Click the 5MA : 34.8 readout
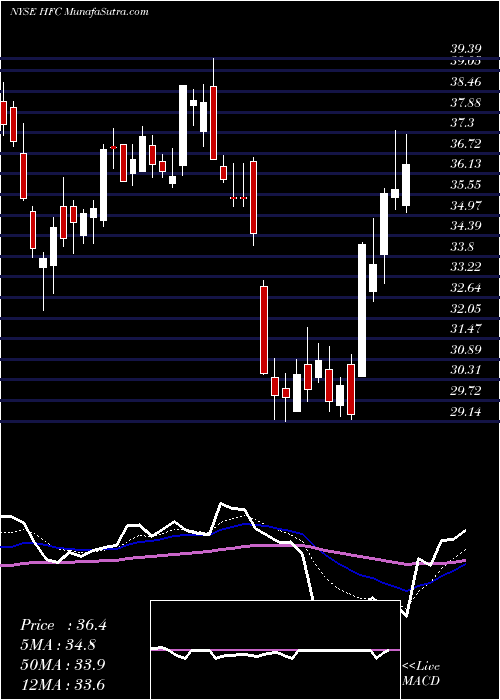500x700 pixels. click(58, 645)
